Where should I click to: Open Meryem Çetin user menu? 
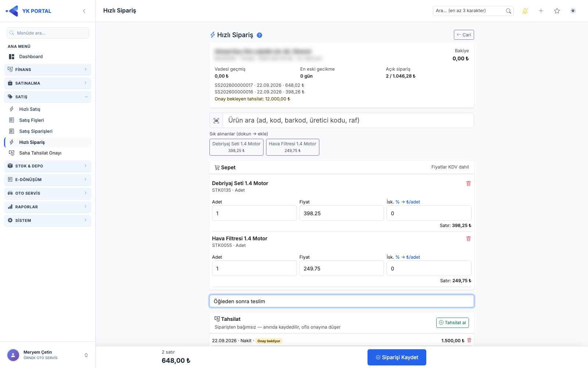(x=48, y=355)
